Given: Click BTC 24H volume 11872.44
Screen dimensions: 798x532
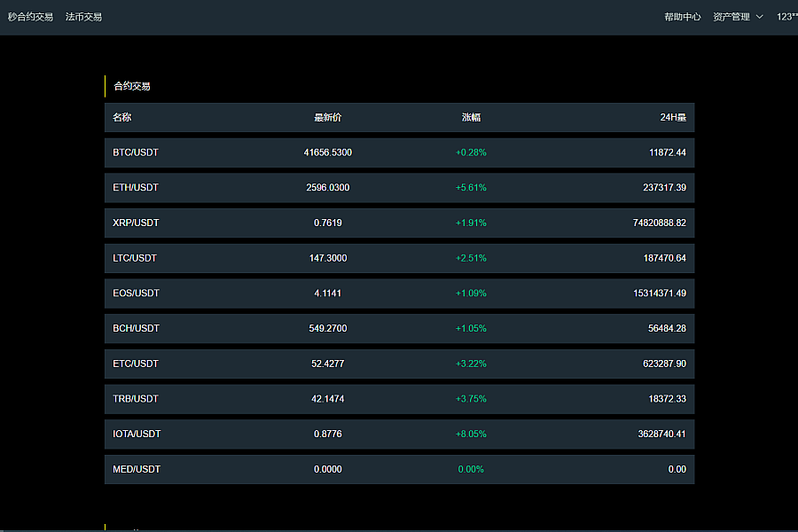Looking at the screenshot, I should 667,153.
